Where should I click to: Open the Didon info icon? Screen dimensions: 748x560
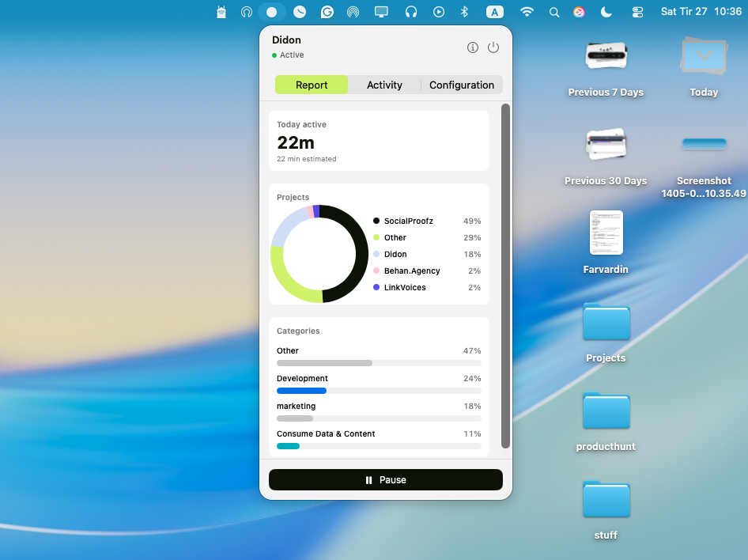472,47
